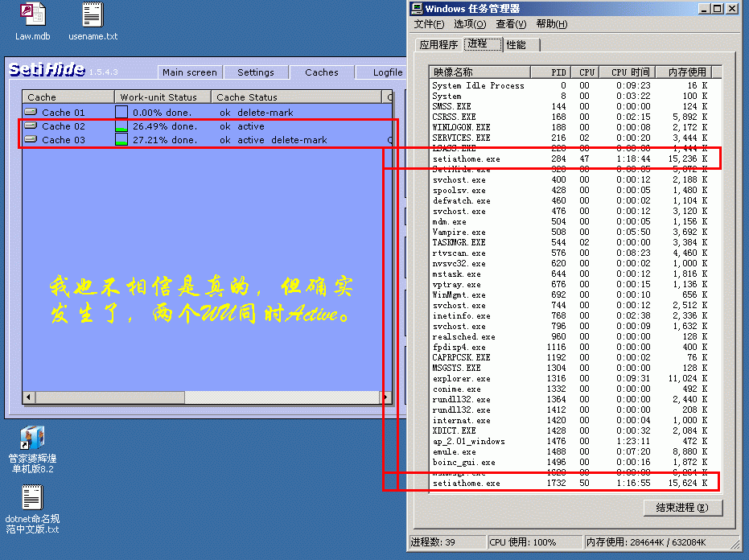Click the Cache Status column header
The width and height of the screenshot is (749, 560).
pyautogui.click(x=297, y=97)
